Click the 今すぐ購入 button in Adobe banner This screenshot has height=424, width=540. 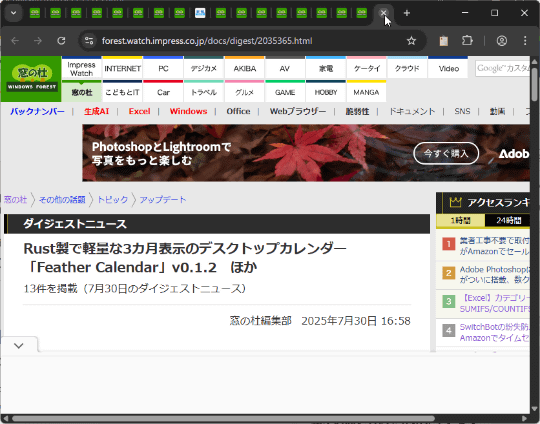click(x=446, y=153)
